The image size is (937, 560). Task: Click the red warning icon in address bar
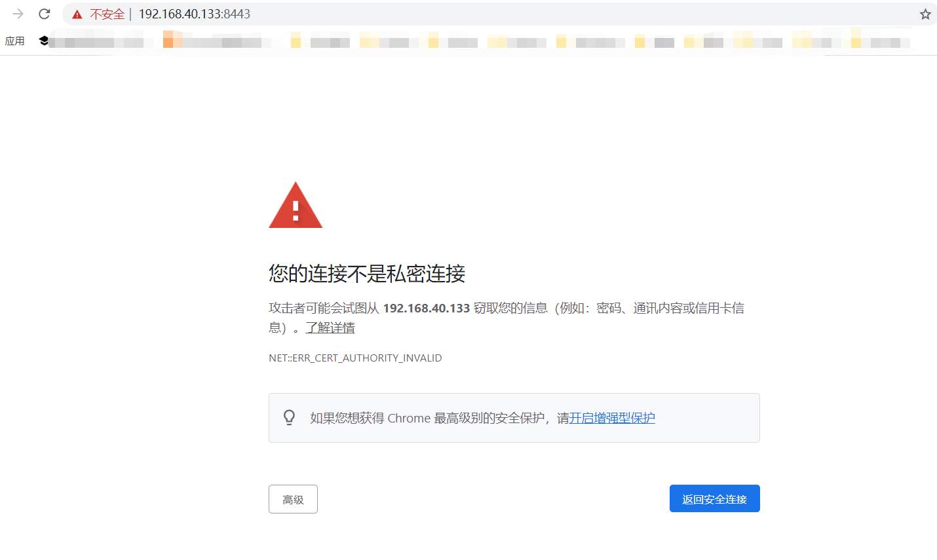pyautogui.click(x=77, y=14)
